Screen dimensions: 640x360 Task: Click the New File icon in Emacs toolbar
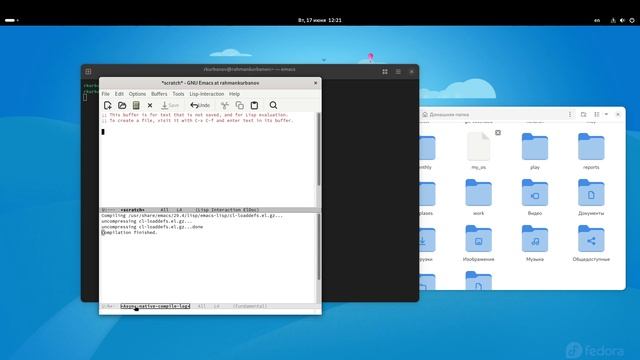point(107,105)
